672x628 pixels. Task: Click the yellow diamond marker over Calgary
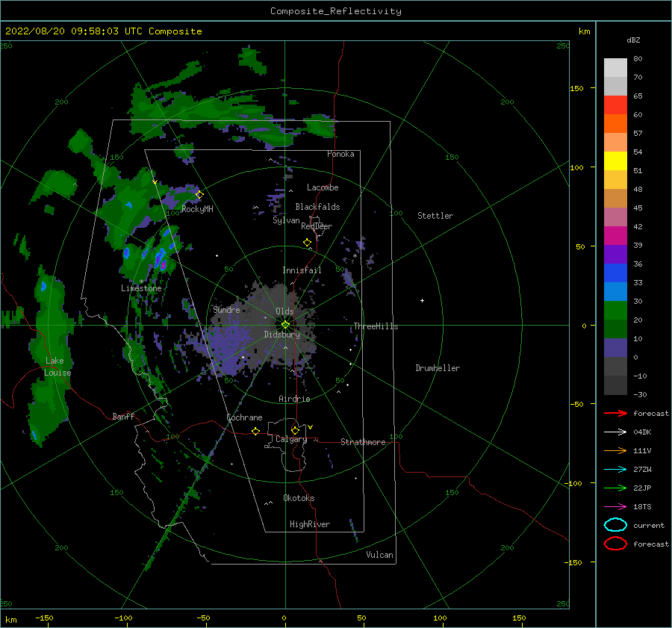(x=295, y=430)
